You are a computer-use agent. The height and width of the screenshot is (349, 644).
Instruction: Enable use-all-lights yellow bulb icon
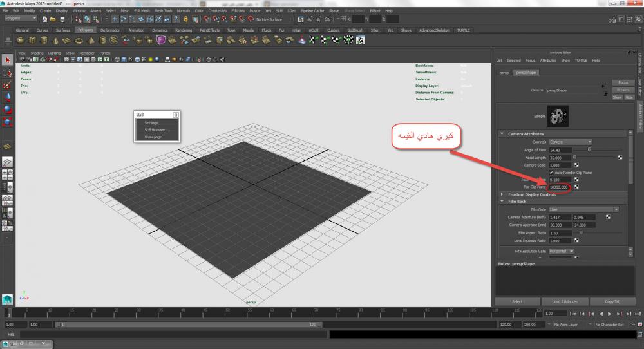click(150, 59)
